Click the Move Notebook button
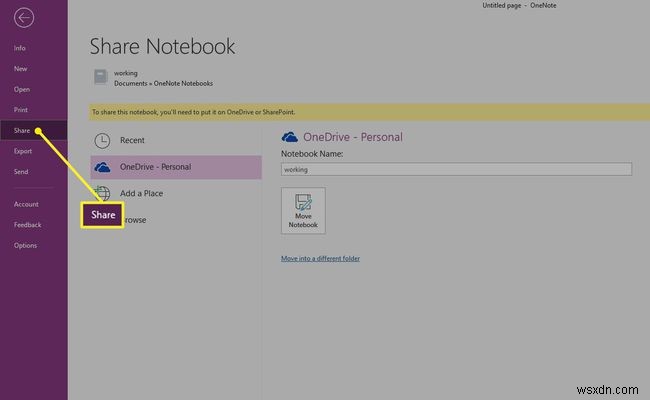Viewport: 650px width, 400px height. pyautogui.click(x=303, y=211)
